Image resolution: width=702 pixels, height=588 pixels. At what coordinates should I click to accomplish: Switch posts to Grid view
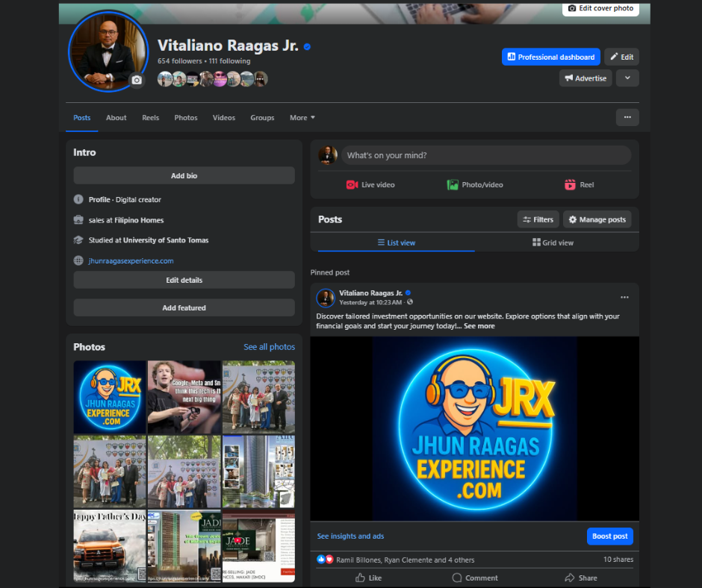[x=553, y=243]
